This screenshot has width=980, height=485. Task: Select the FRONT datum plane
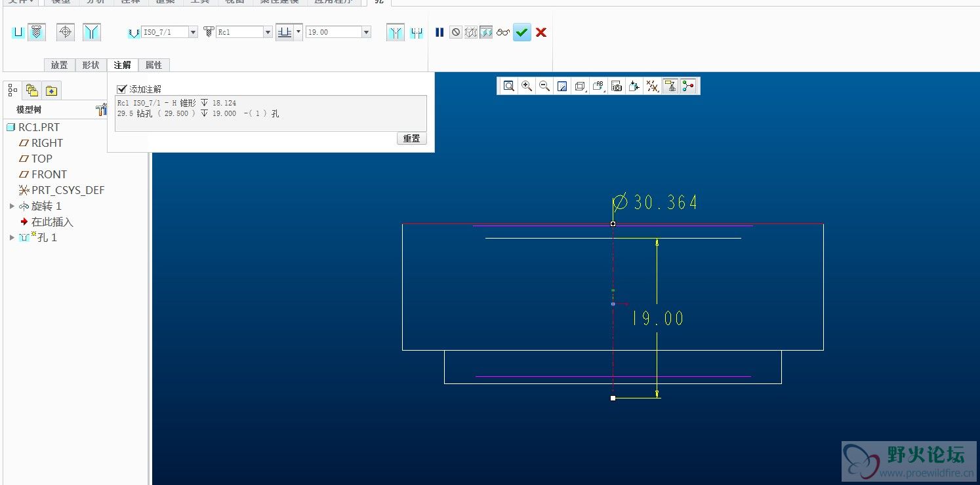pos(43,174)
